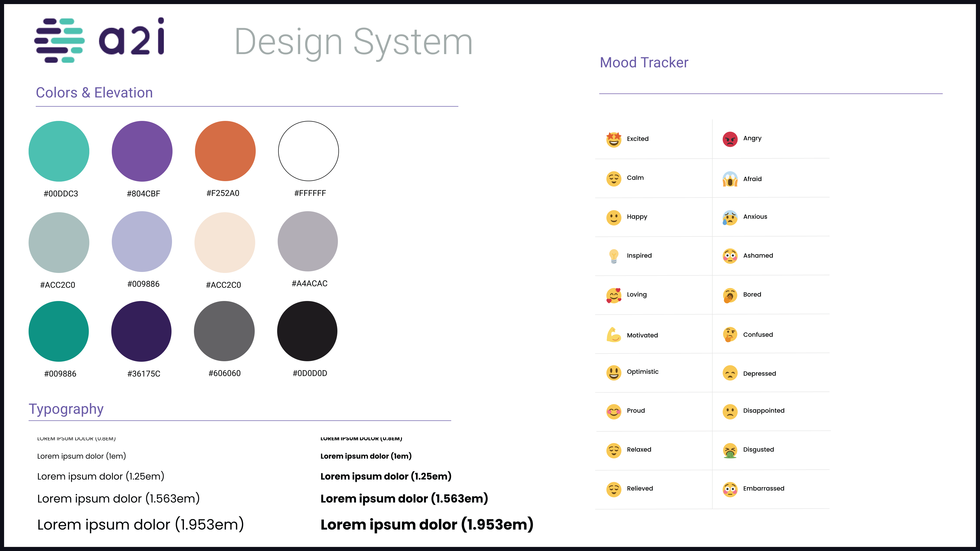Select the Motivated flexed arm icon

click(x=613, y=335)
